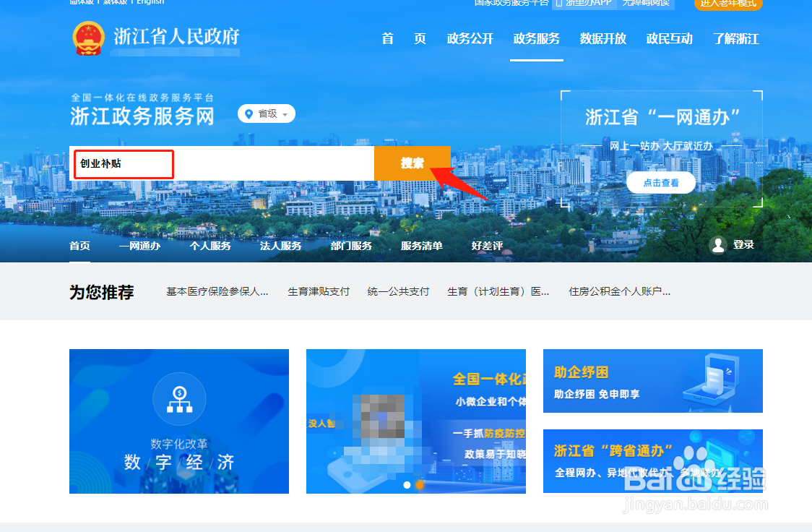Click the 进入老年模式 button
812x532 pixels.
728,4
